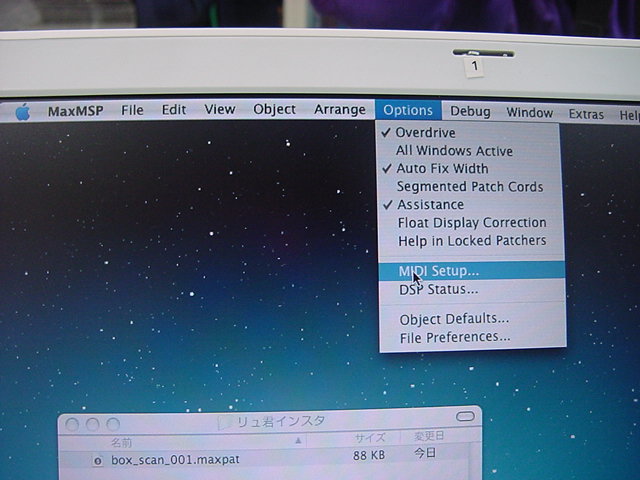Click the Finder window close button
The image size is (640, 480).
coord(72,425)
